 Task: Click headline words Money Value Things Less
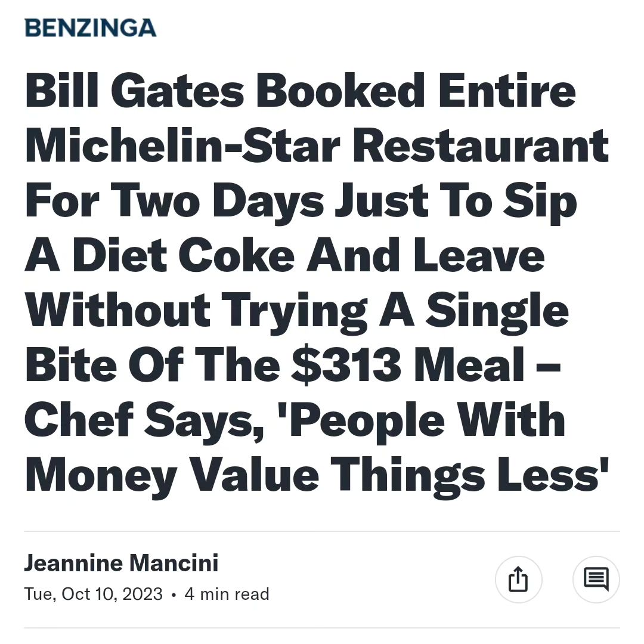click(x=317, y=476)
